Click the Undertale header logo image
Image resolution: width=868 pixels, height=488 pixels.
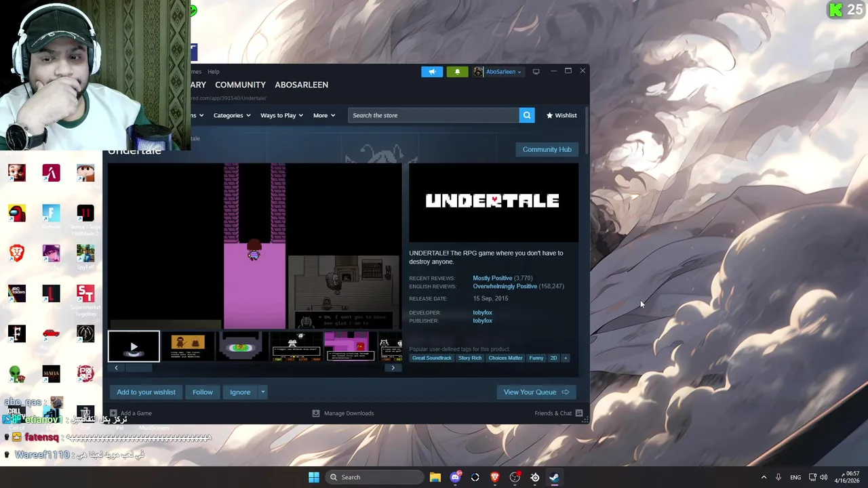coord(494,202)
